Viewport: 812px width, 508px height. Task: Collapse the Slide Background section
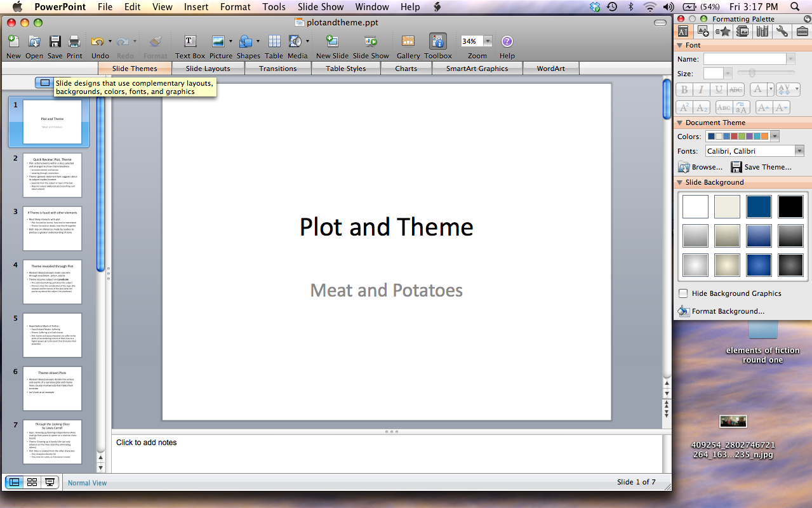(681, 182)
